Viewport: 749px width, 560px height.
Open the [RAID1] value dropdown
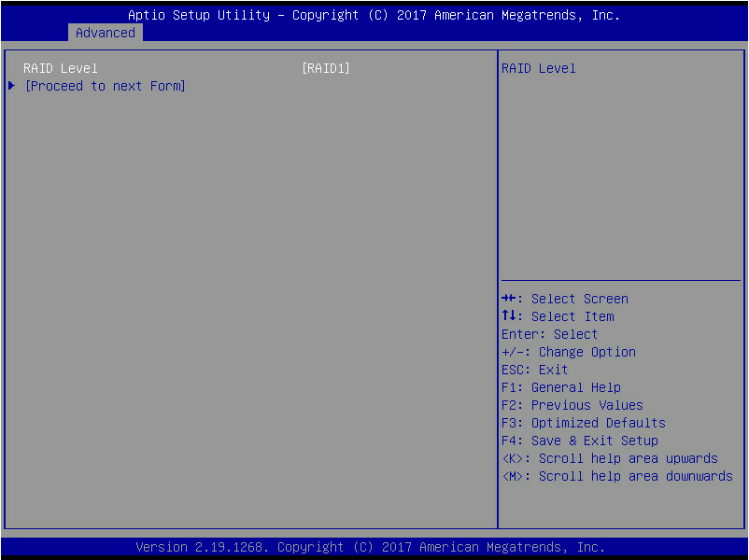pos(326,68)
